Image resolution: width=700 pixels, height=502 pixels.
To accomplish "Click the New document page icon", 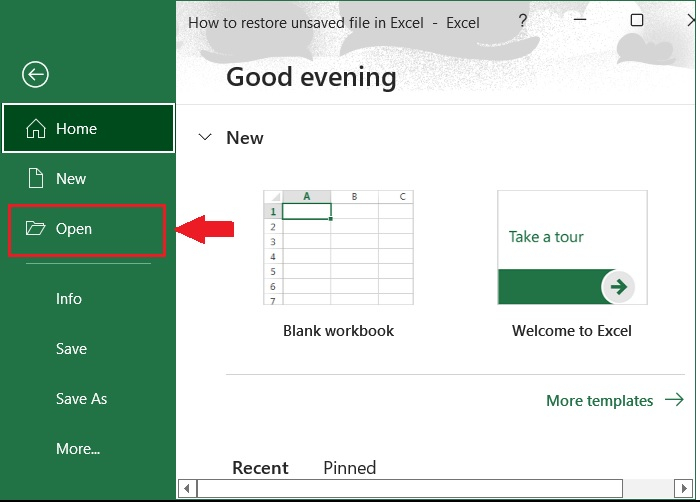I will point(36,178).
